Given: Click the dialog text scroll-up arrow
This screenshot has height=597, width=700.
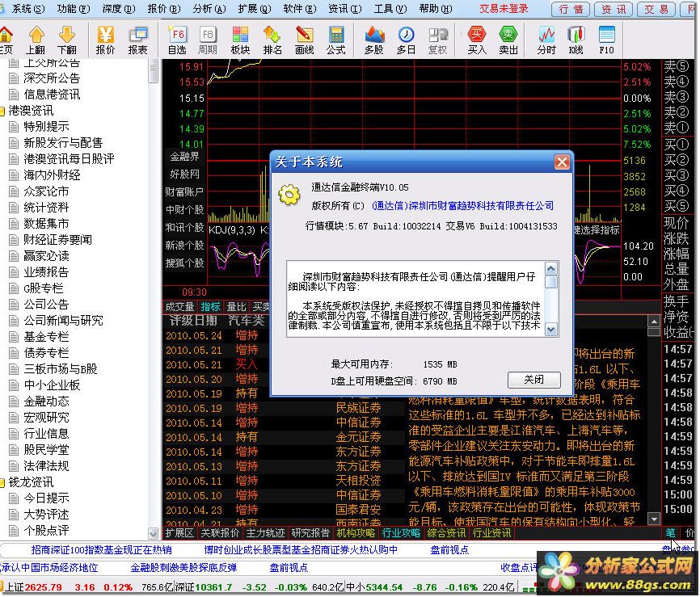Looking at the screenshot, I should pos(551,268).
